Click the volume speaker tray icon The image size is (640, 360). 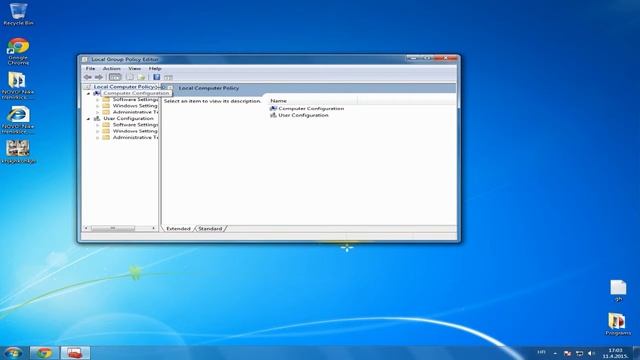tap(591, 353)
